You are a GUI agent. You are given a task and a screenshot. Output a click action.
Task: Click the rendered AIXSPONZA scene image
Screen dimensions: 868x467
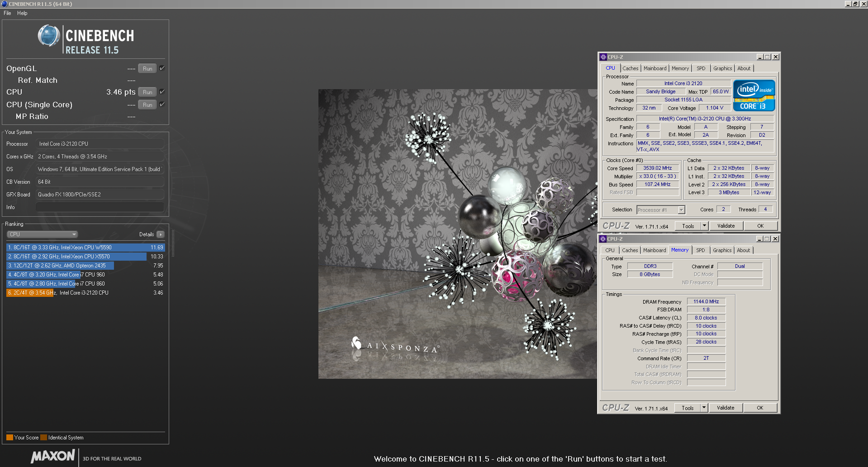[x=458, y=234]
